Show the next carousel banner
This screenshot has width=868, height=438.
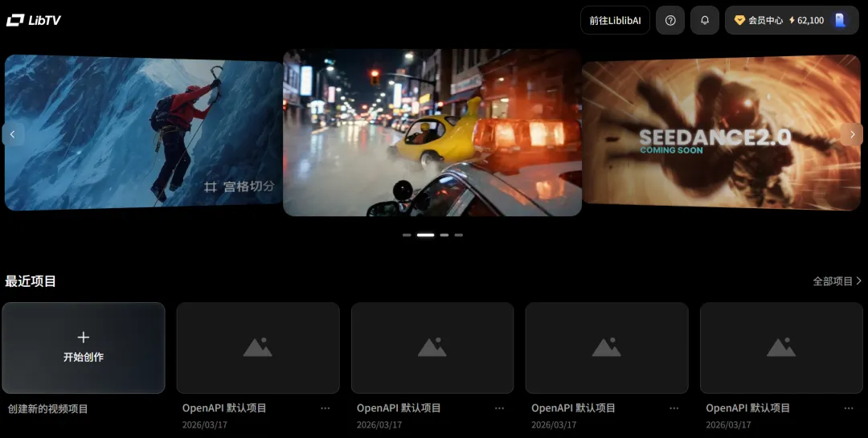[853, 134]
